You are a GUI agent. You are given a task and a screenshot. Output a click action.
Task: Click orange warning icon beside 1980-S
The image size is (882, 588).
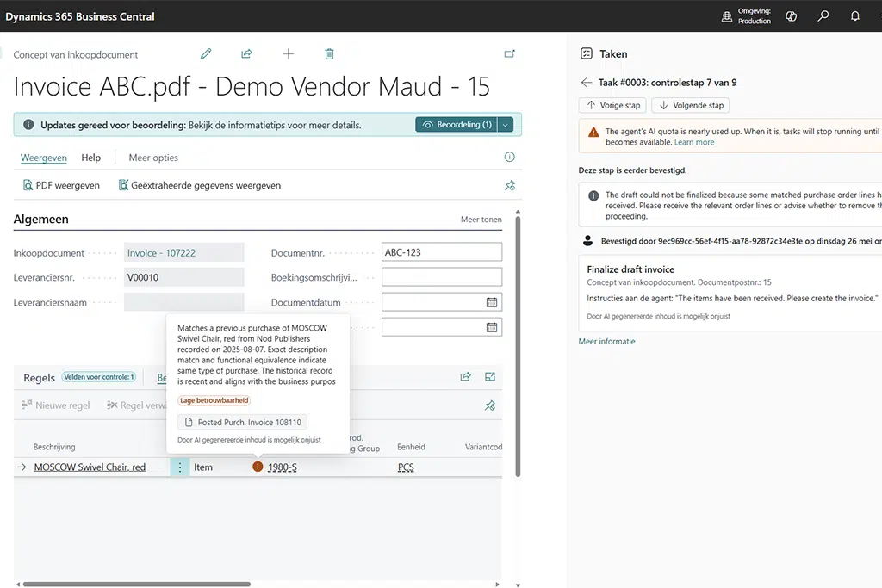(258, 467)
